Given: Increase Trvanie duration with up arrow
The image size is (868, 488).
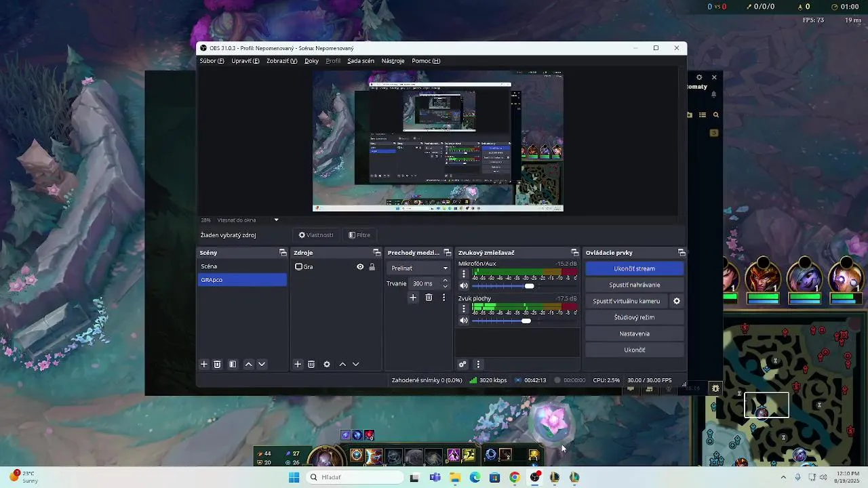Looking at the screenshot, I should coord(445,281).
